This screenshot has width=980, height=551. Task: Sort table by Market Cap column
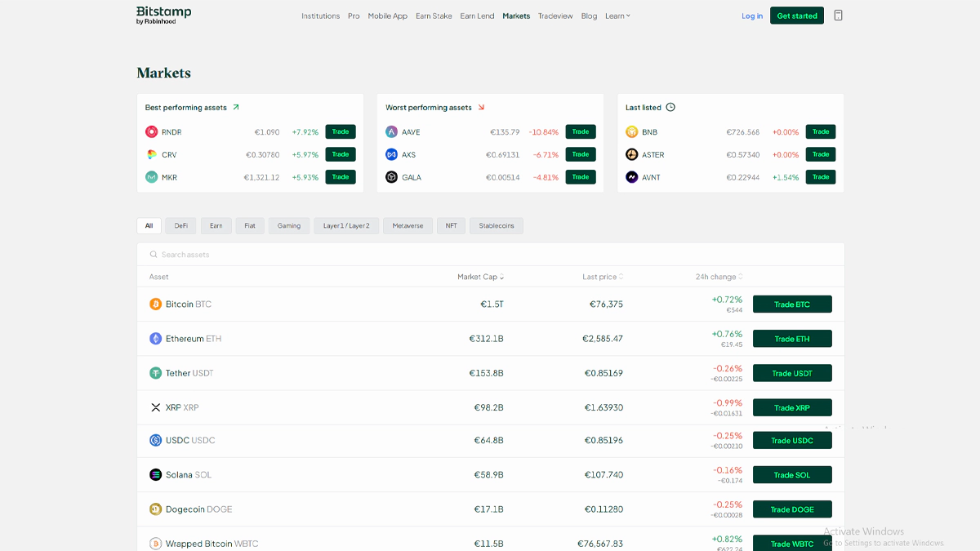pos(480,277)
